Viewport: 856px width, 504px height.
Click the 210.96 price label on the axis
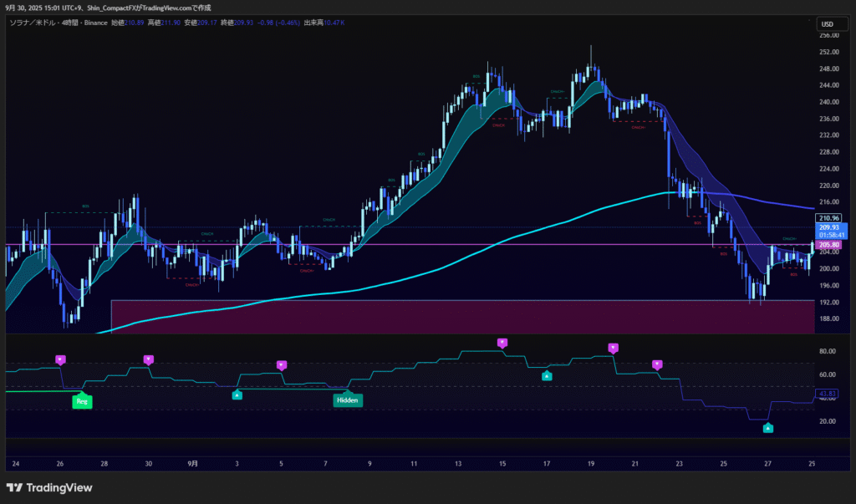tap(828, 218)
